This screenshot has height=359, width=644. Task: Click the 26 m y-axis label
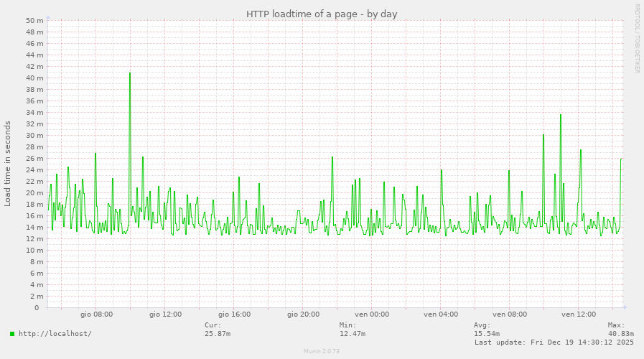34,158
